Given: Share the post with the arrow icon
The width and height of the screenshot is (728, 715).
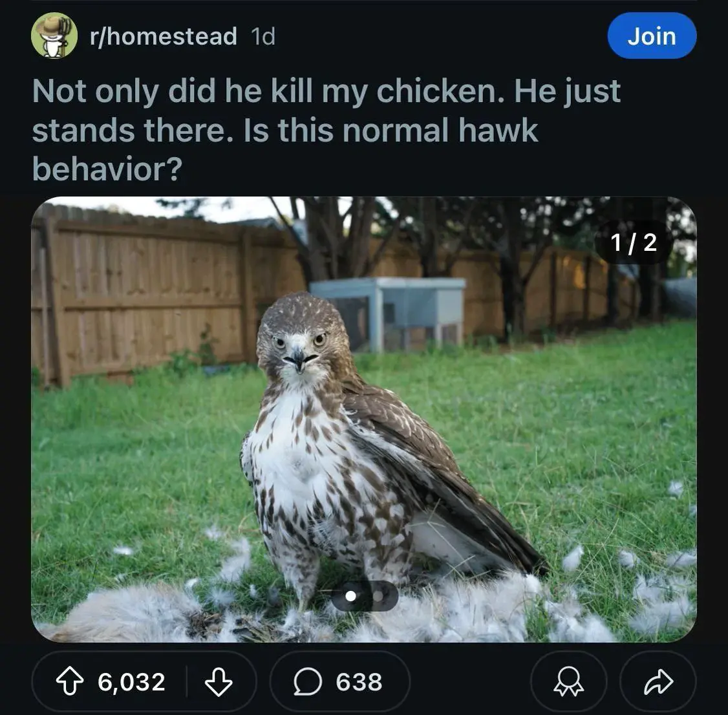Looking at the screenshot, I should click(658, 681).
